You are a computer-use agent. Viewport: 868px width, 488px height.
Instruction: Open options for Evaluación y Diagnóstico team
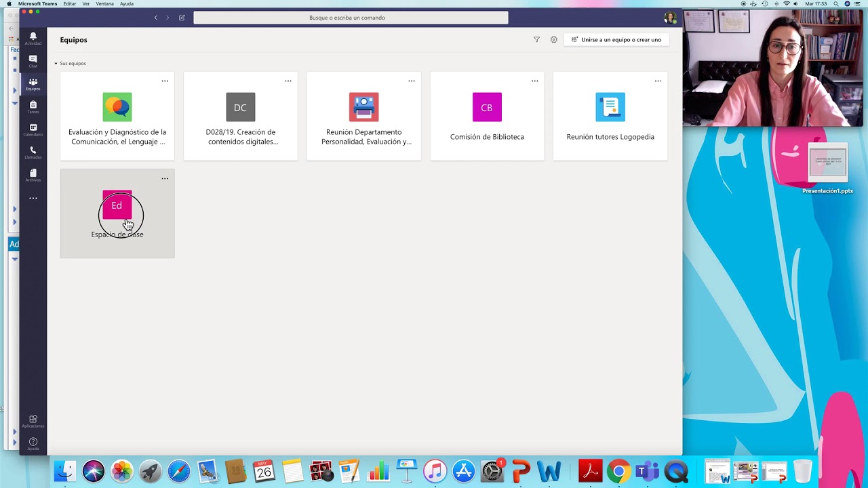tap(165, 81)
